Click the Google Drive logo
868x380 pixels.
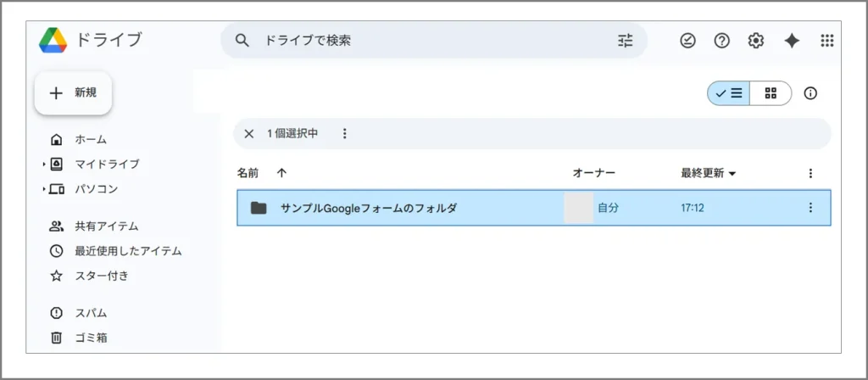[x=53, y=40]
